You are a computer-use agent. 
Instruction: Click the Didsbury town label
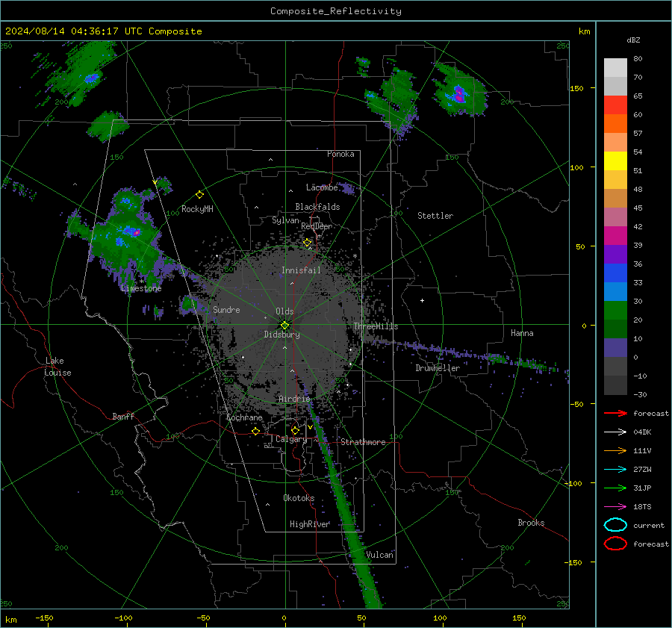tap(282, 335)
